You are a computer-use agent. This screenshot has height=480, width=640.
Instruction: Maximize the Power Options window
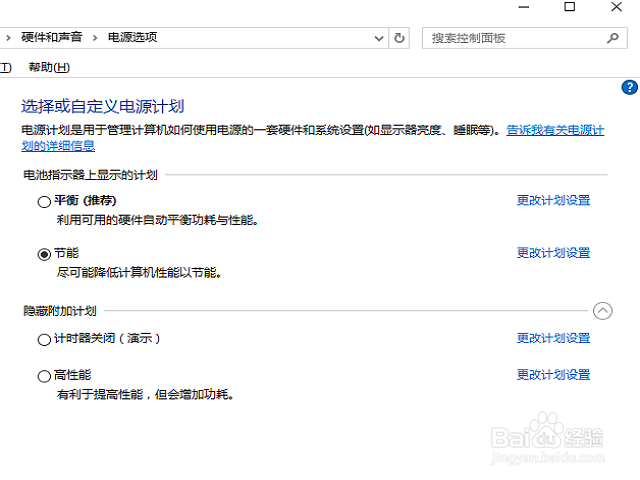(x=569, y=7)
